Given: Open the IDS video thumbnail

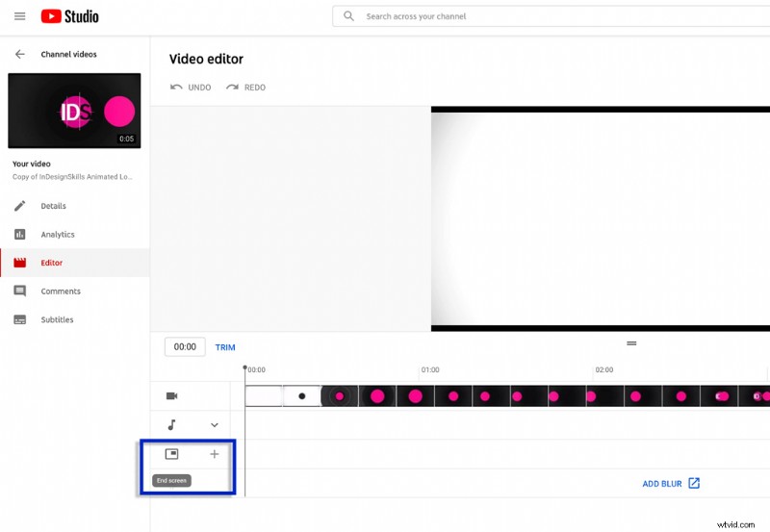Looking at the screenshot, I should [x=74, y=111].
